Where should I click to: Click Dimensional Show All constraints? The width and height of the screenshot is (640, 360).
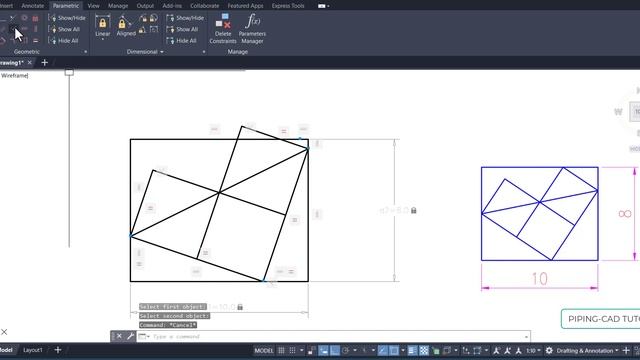point(182,29)
